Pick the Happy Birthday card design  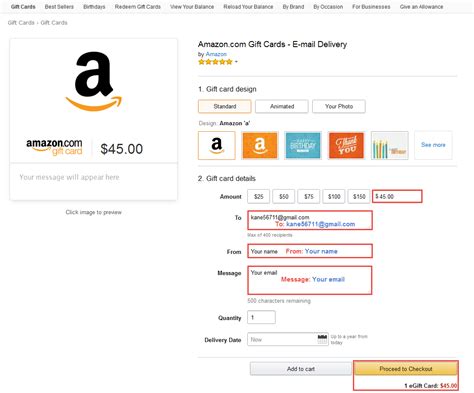[x=303, y=145]
